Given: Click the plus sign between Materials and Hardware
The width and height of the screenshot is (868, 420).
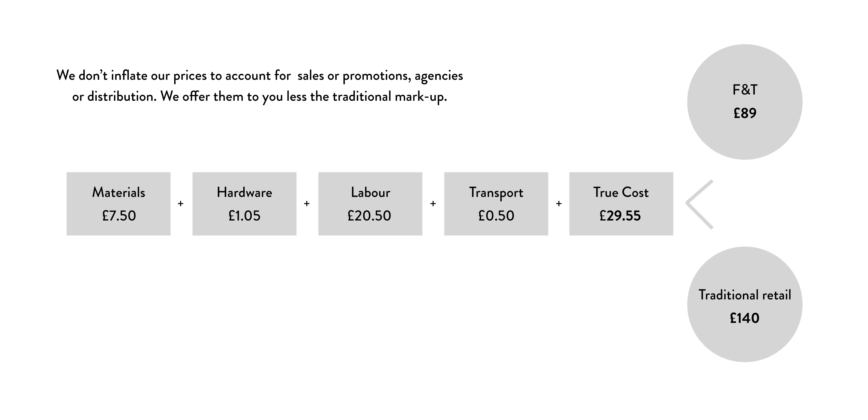Looking at the screenshot, I should [x=181, y=203].
